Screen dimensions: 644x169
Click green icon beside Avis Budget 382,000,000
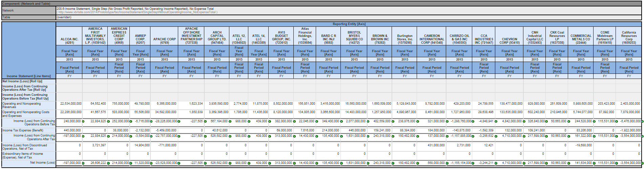click(294, 122)
